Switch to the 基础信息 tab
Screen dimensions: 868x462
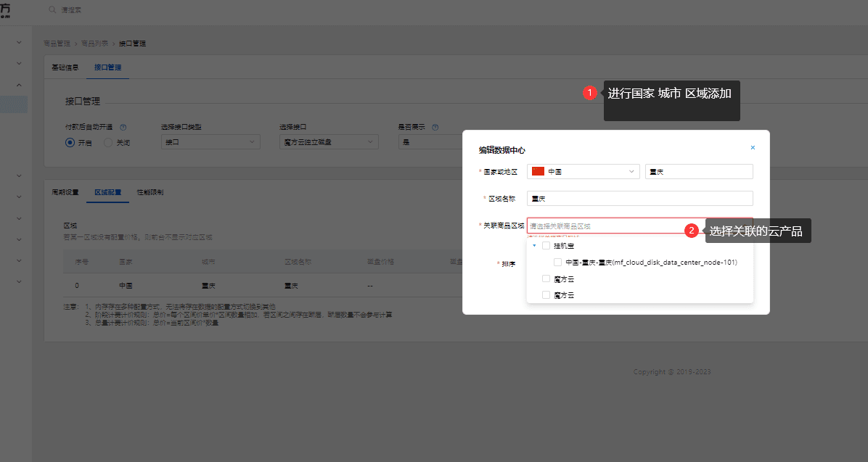65,67
